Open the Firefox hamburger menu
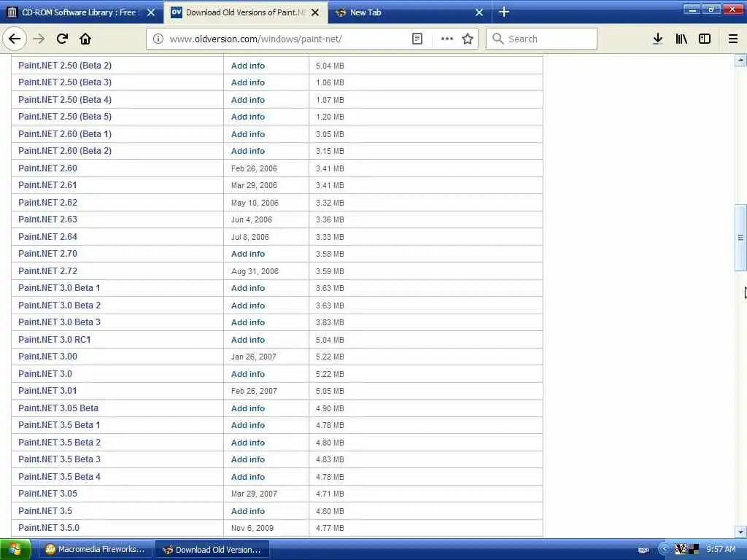The image size is (747, 560). 733,39
